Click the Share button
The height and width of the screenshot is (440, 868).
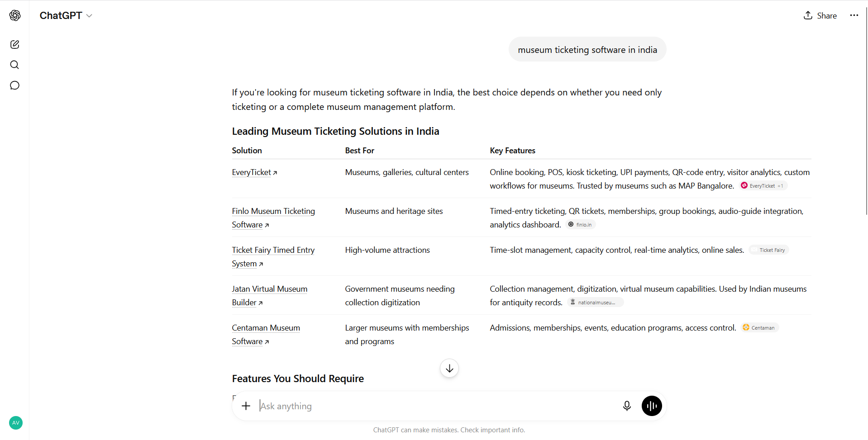click(x=820, y=15)
